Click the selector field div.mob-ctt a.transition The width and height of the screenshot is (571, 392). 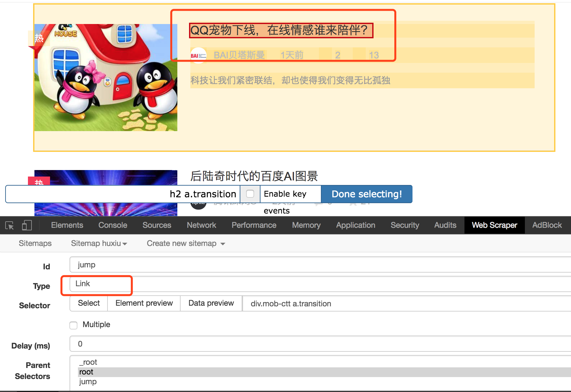coord(407,304)
